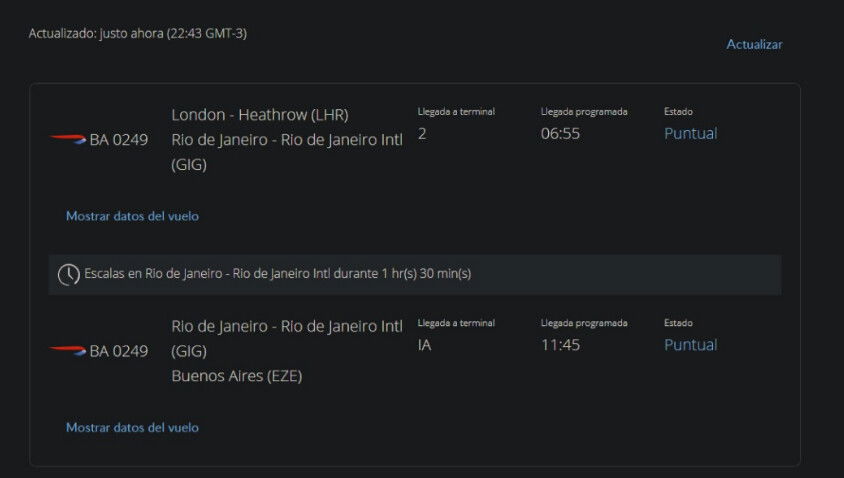The width and height of the screenshot is (844, 478).
Task: Click BA 0249 number on London departure leg
Action: pyautogui.click(x=119, y=140)
